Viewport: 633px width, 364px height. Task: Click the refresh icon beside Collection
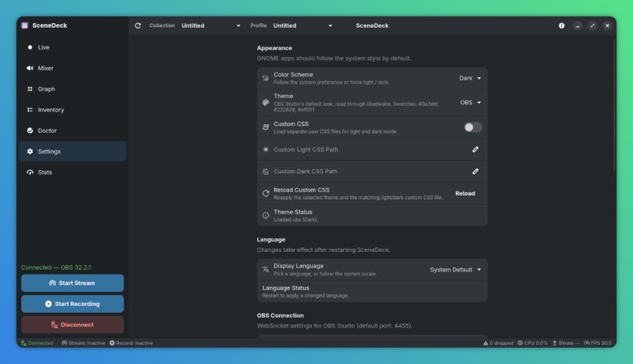[138, 26]
